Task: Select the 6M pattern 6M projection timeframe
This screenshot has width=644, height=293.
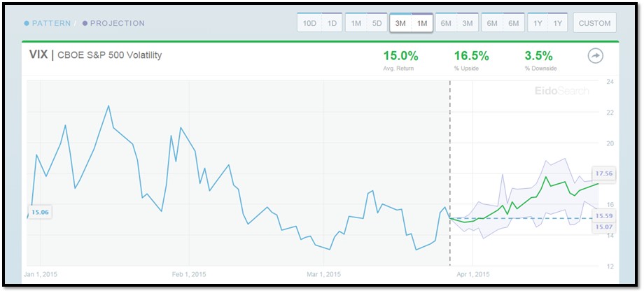Action: pyautogui.click(x=503, y=22)
